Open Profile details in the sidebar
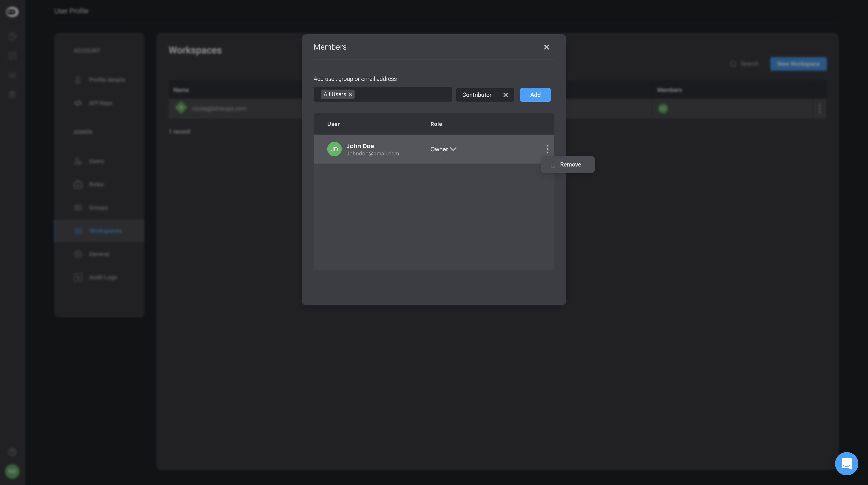Viewport: 868px width, 485px height. click(x=99, y=80)
